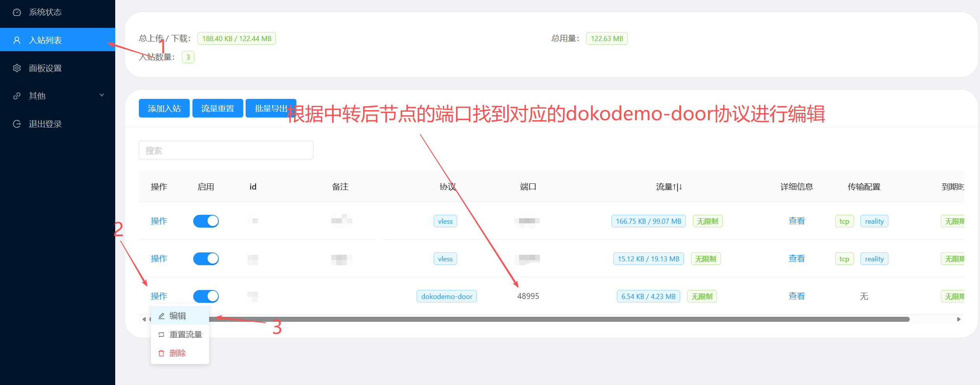Toggle the dokodemo-door inbound switch
The image size is (980, 385).
point(206,296)
